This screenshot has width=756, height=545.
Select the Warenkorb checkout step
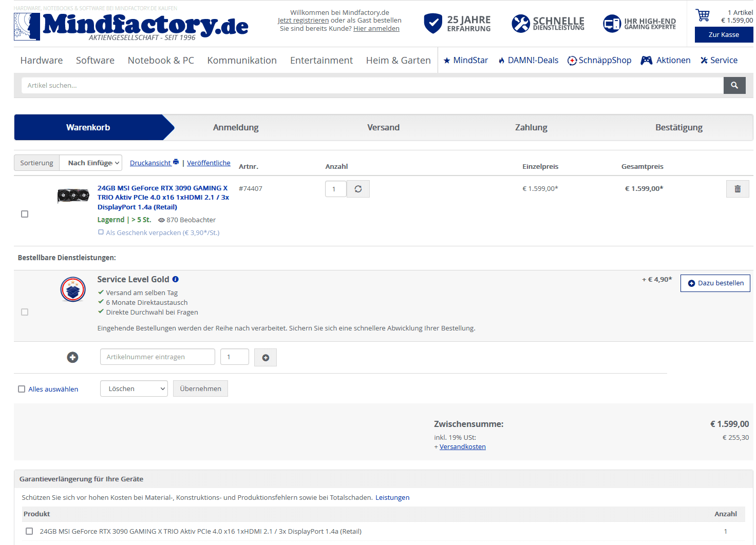(88, 127)
